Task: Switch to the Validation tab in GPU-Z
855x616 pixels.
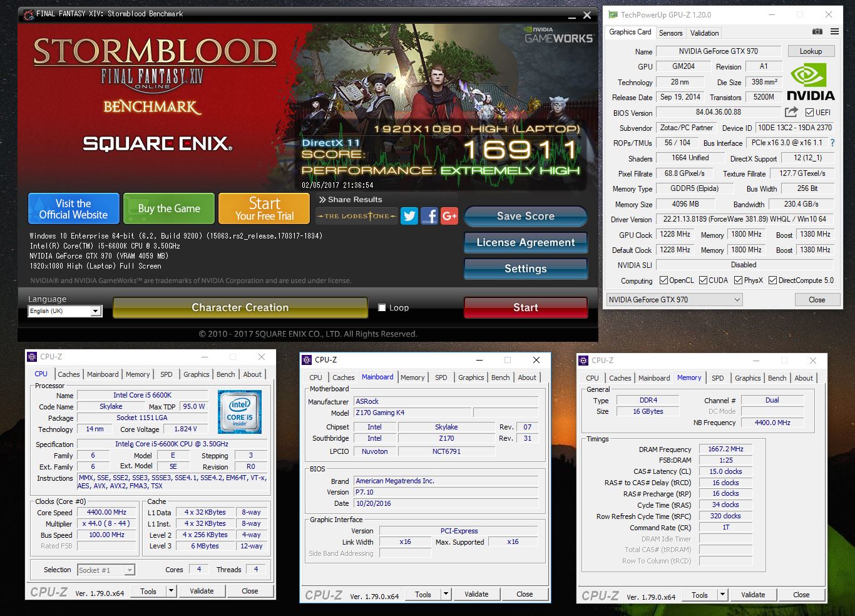Action: point(705,33)
